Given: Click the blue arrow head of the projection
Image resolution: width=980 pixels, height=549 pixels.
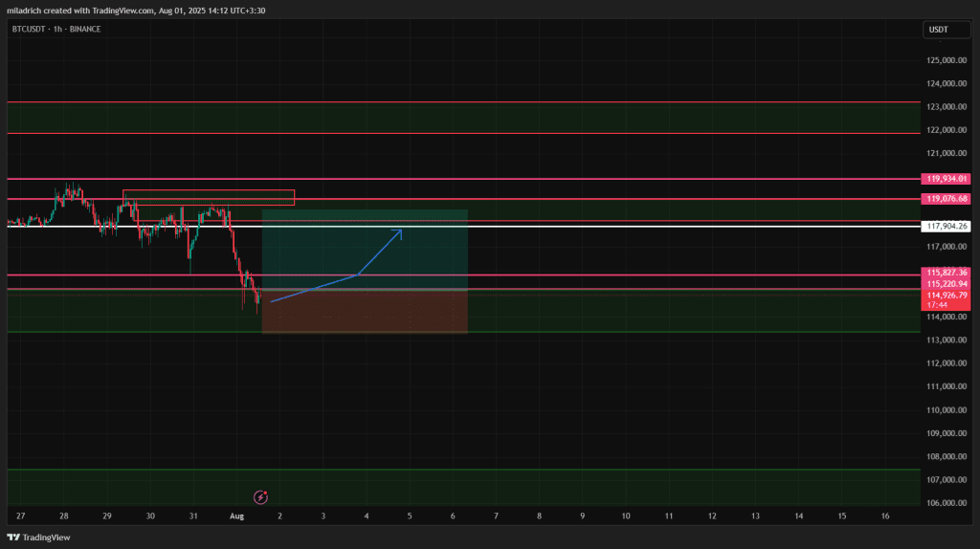Looking at the screenshot, I should click(399, 231).
